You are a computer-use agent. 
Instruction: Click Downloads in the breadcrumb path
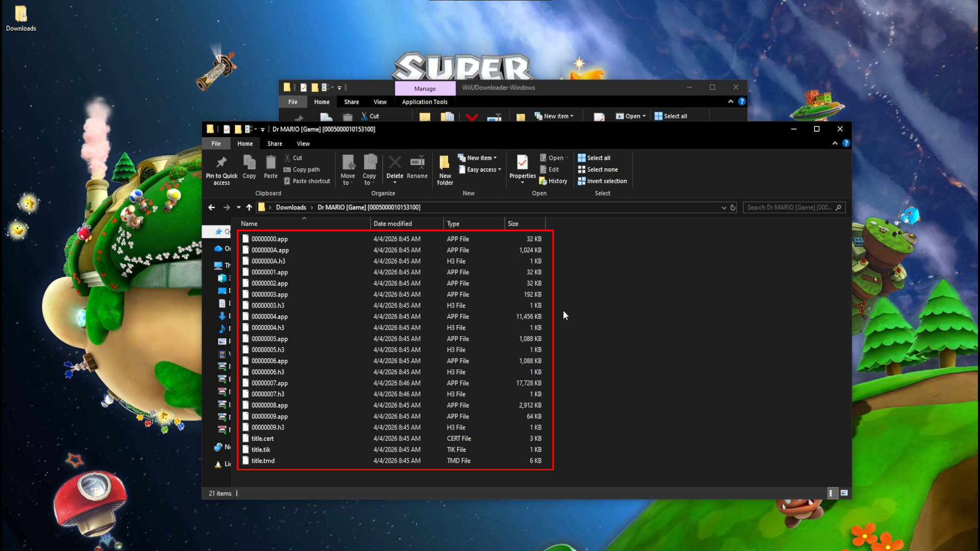[291, 208]
